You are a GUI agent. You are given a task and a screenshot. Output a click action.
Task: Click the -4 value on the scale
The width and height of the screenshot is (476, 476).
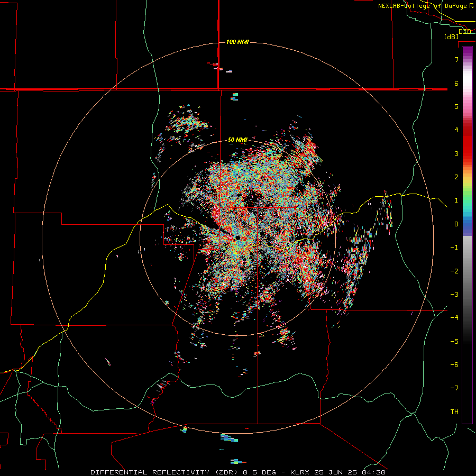tap(454, 318)
